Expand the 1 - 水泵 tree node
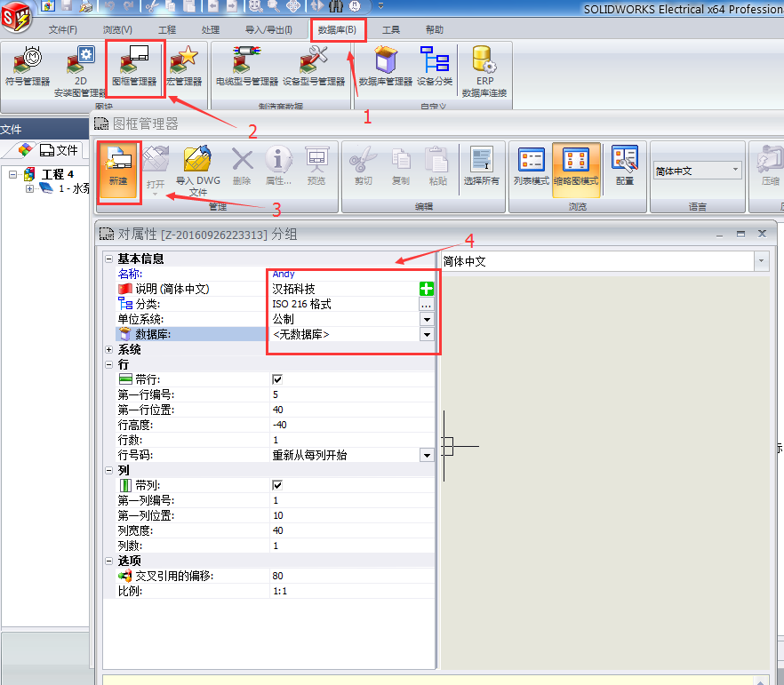Viewport: 784px width, 685px height. click(x=29, y=189)
